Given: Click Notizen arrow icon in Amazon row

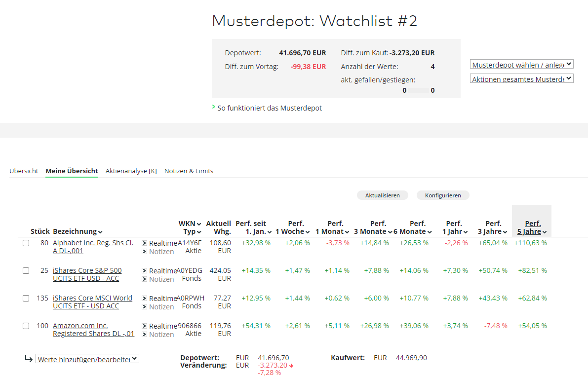Looking at the screenshot, I should pos(144,335).
